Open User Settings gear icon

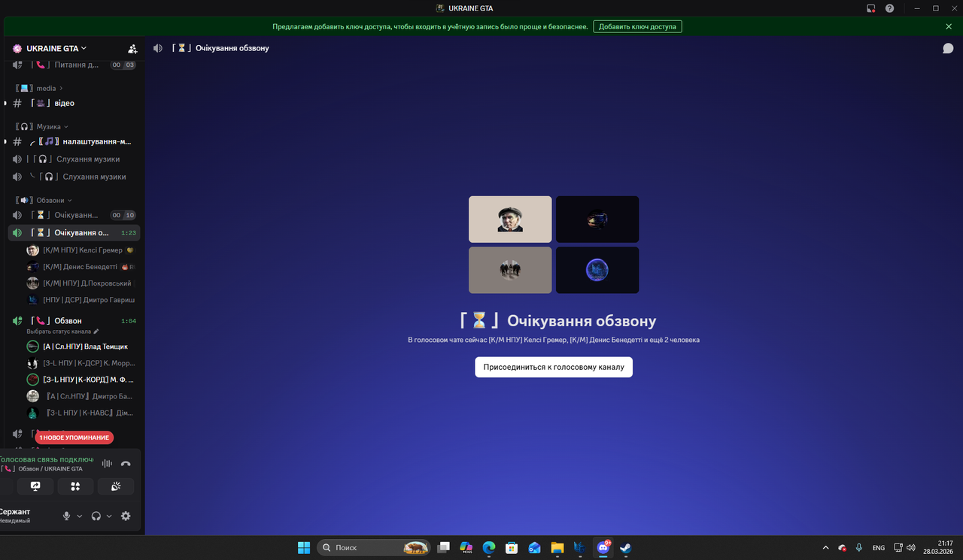[126, 516]
